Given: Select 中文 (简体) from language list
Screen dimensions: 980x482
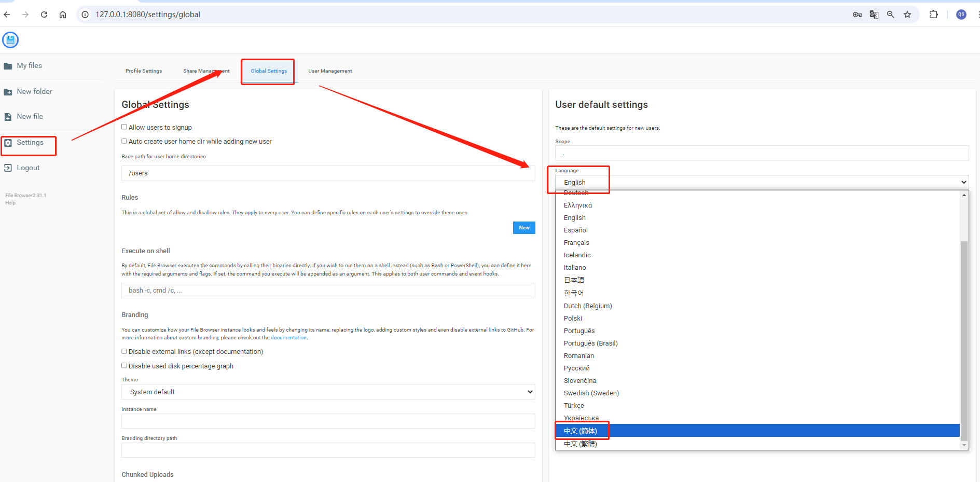Looking at the screenshot, I should 757,431.
